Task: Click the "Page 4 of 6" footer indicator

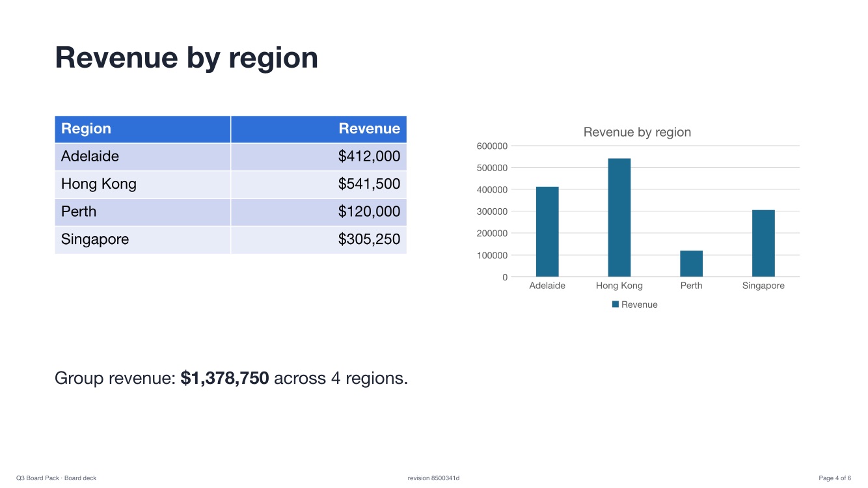Action: click(835, 478)
